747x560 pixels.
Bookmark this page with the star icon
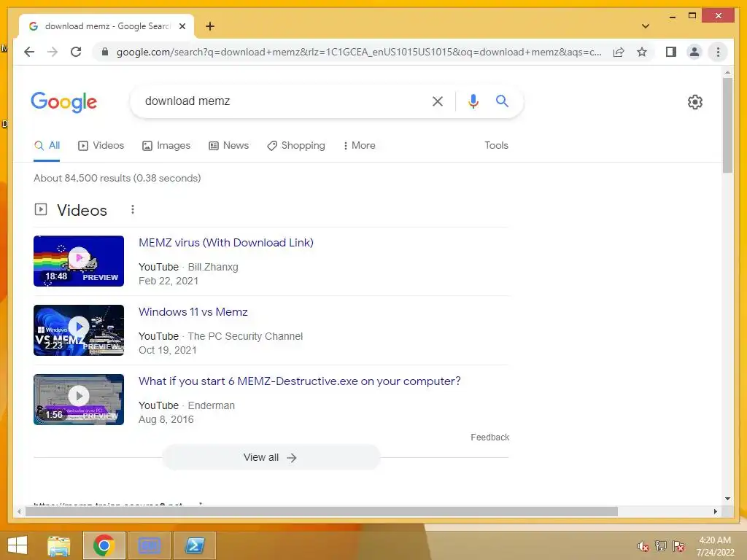coord(642,52)
